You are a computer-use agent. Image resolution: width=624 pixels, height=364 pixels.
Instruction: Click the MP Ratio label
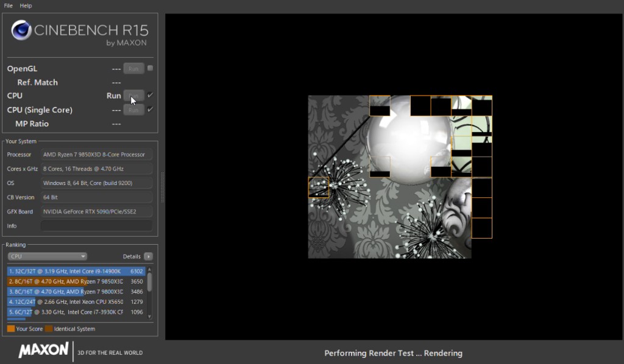point(32,124)
